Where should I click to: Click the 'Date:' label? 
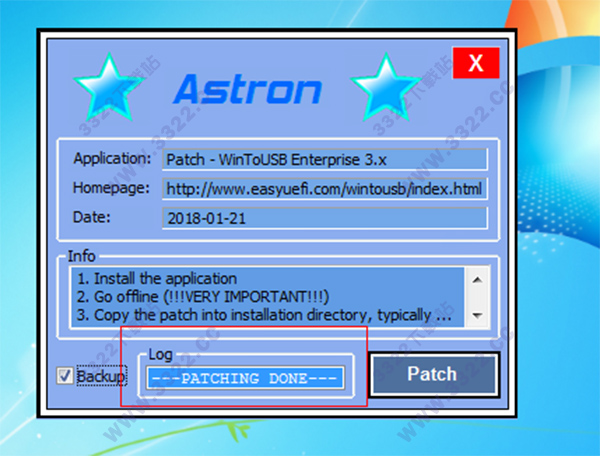coord(92,217)
